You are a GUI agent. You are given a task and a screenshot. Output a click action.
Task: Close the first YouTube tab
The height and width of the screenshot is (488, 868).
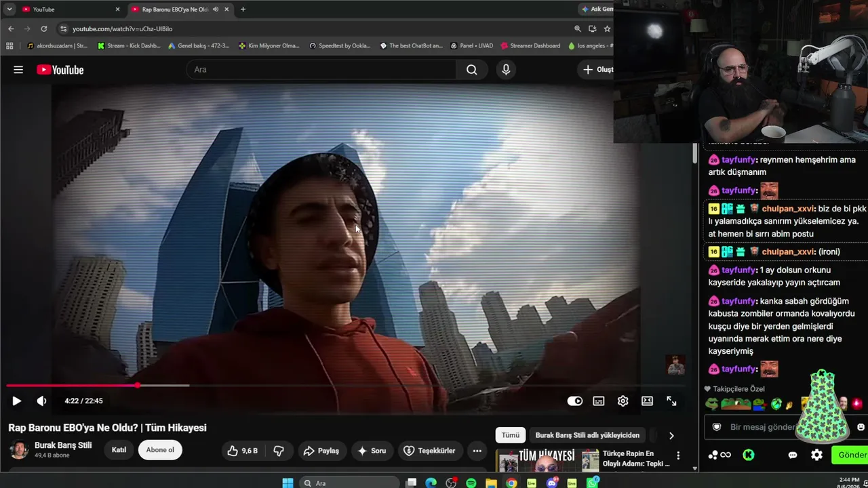(117, 9)
